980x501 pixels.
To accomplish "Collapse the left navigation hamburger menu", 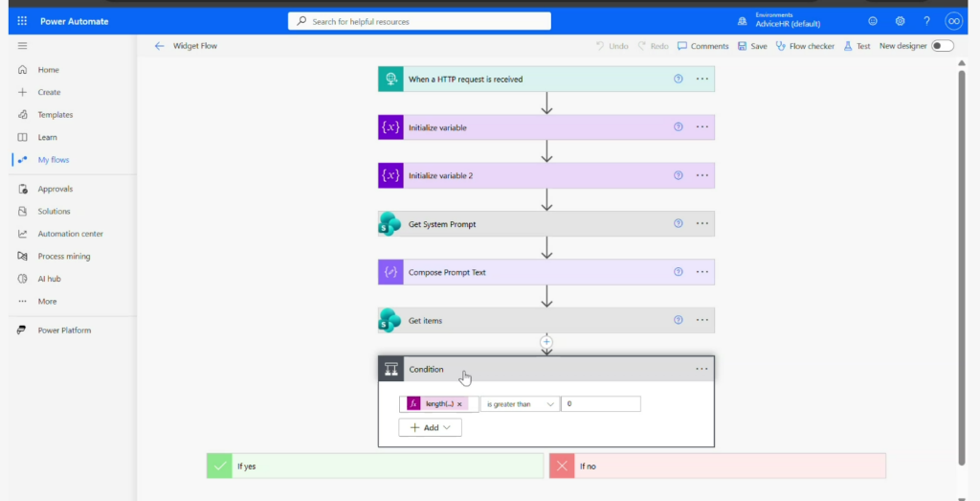I will [x=23, y=46].
